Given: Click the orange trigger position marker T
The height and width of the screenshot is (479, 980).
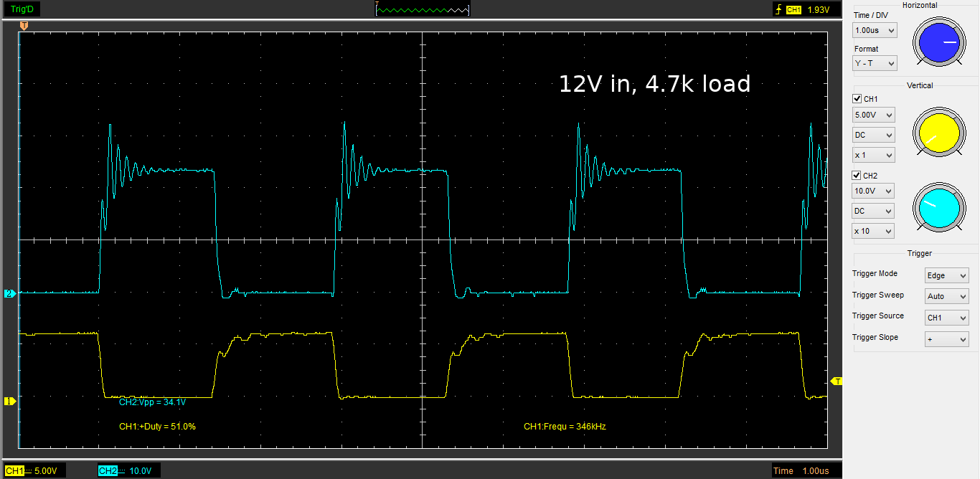Looking at the screenshot, I should (x=24, y=26).
